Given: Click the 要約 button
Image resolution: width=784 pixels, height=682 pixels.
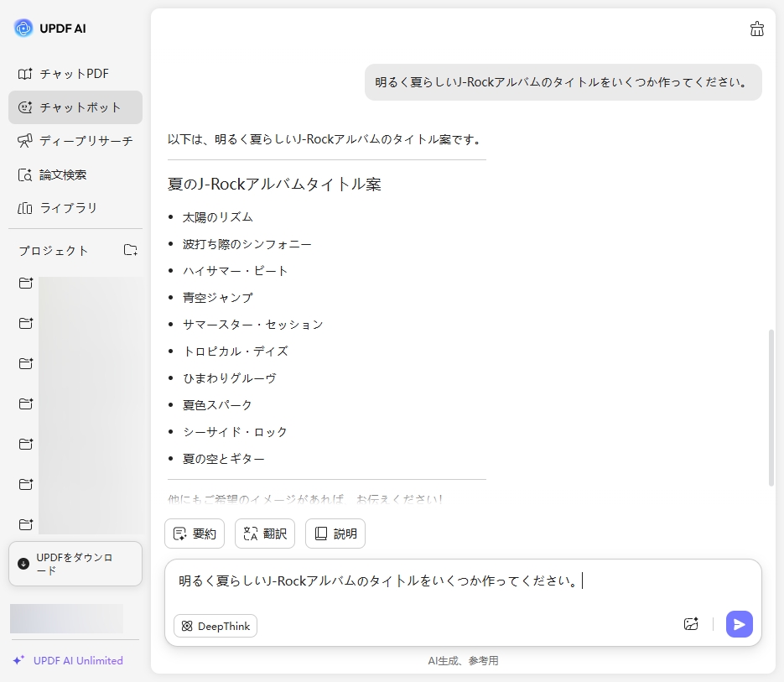Looking at the screenshot, I should [x=195, y=534].
